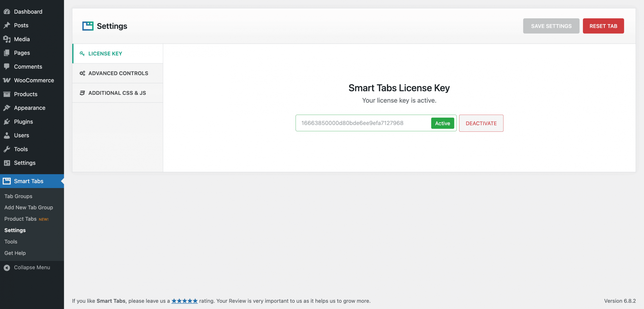Click the NEW! badge beside Product Tabs
This screenshot has width=644, height=309.
44,219
